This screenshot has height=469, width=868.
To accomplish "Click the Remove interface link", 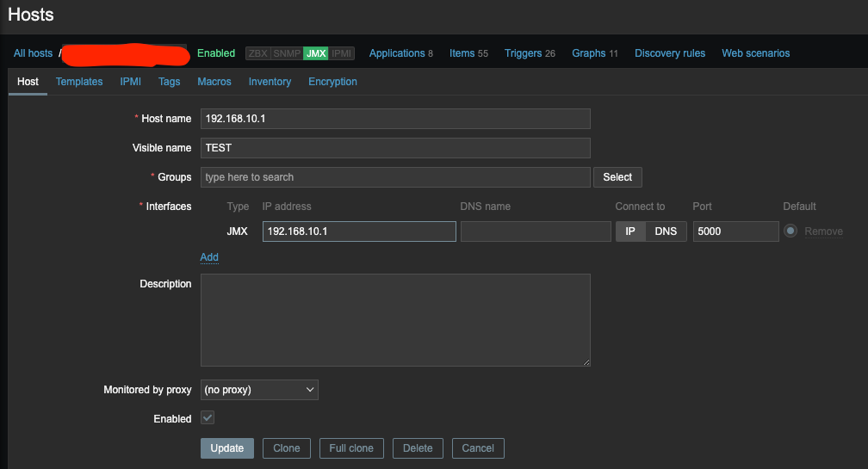I will (824, 231).
